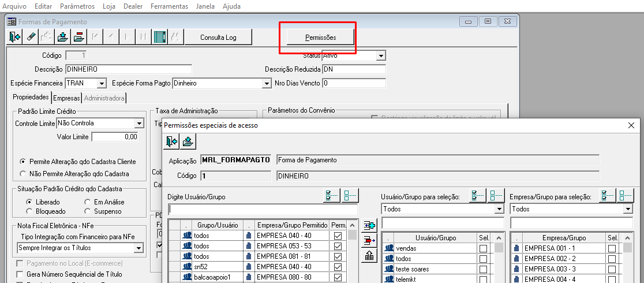Click the save folder icon in Formas de Pagamento toolbar
Image resolution: width=644 pixels, height=283 pixels.
[62, 37]
